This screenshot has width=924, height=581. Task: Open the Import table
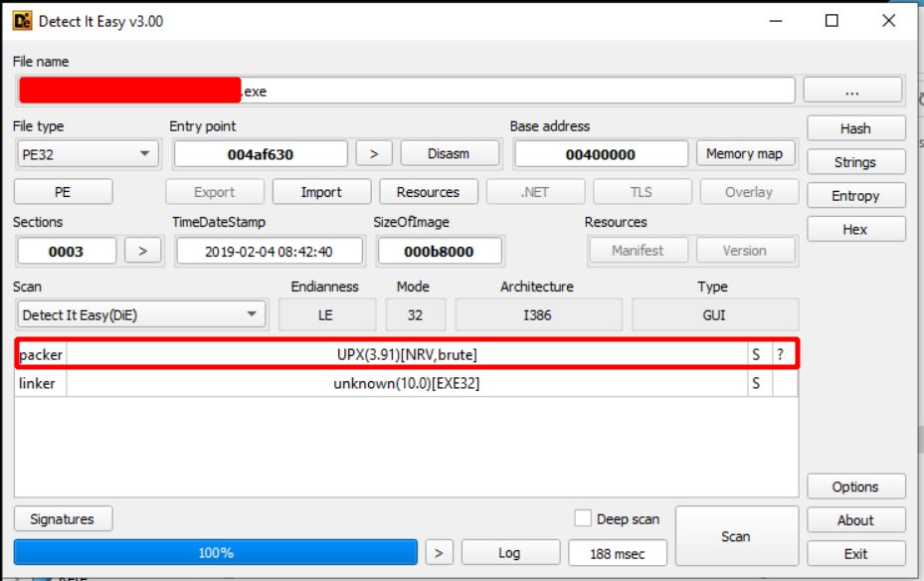[x=321, y=192]
